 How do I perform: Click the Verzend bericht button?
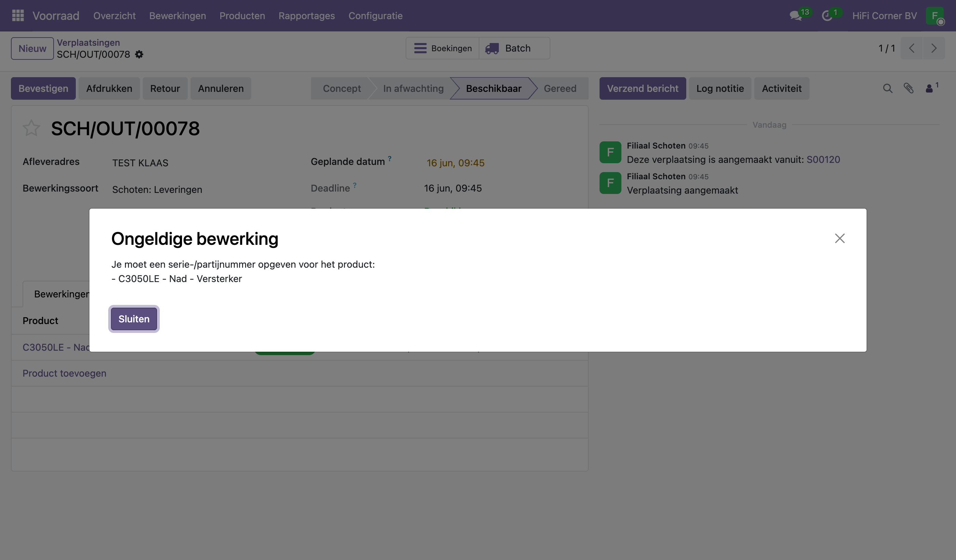(643, 88)
